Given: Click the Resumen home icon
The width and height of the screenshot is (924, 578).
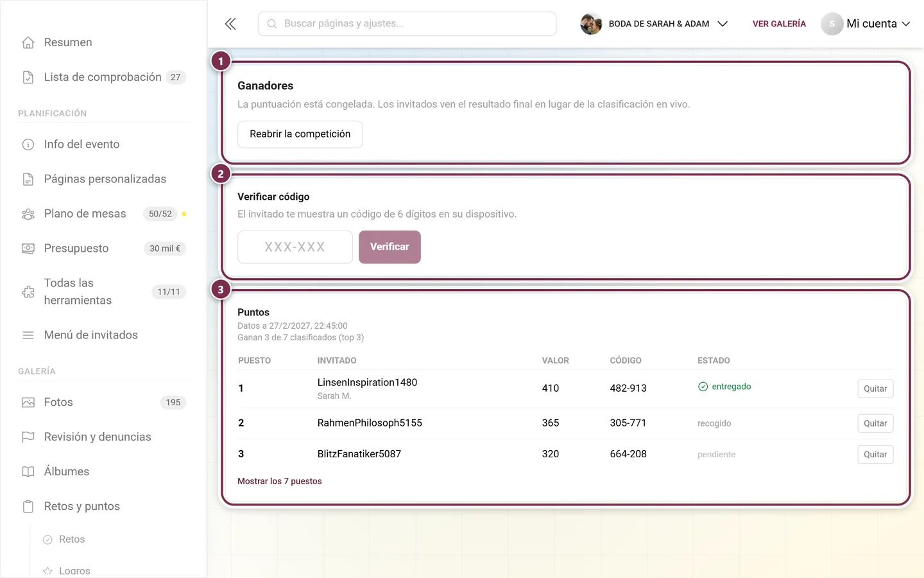Looking at the screenshot, I should click(28, 42).
